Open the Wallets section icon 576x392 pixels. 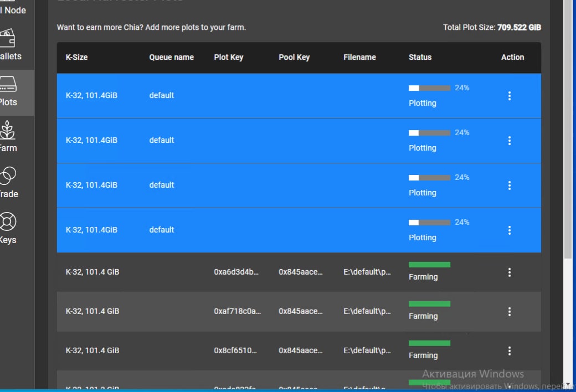pyautogui.click(x=7, y=38)
